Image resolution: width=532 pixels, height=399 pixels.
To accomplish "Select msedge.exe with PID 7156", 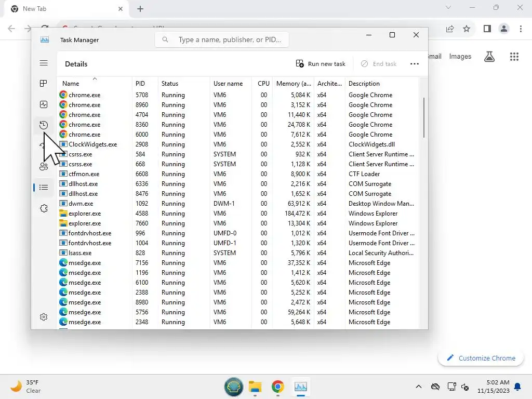I will coord(238,262).
